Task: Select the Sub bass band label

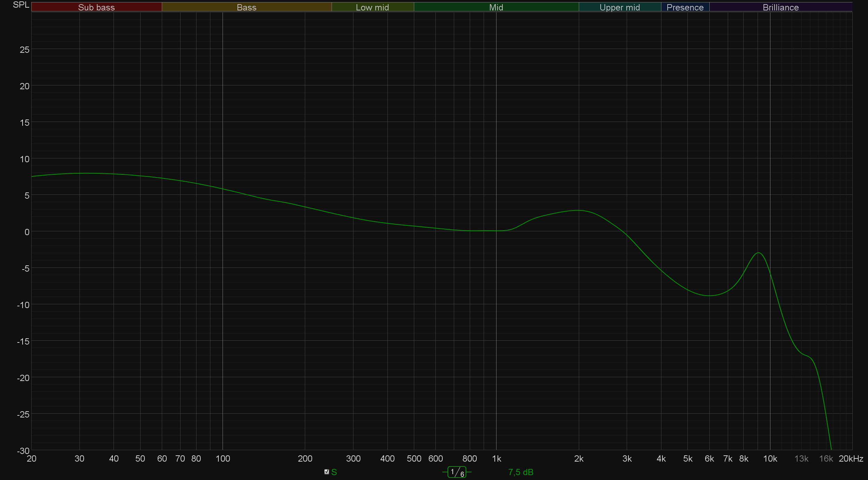Action: pyautogui.click(x=96, y=7)
